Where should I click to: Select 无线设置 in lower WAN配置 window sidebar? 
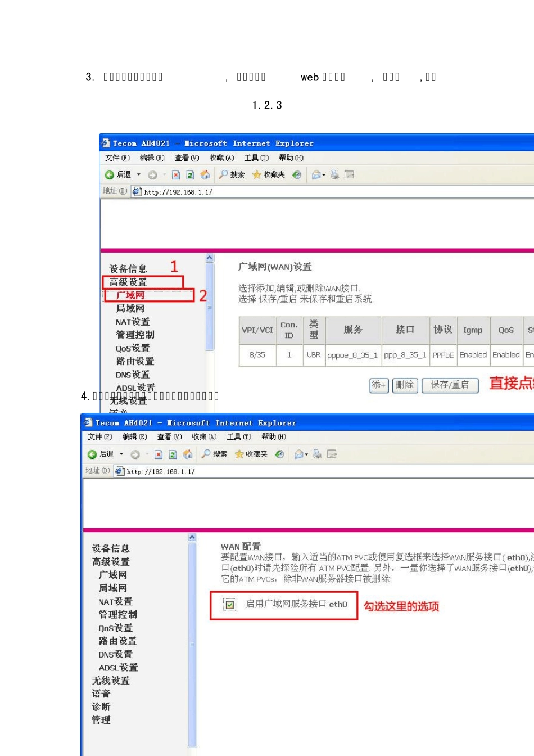(111, 681)
